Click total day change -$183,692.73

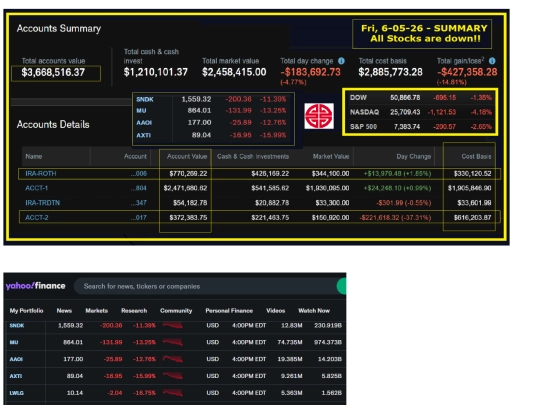(310, 72)
